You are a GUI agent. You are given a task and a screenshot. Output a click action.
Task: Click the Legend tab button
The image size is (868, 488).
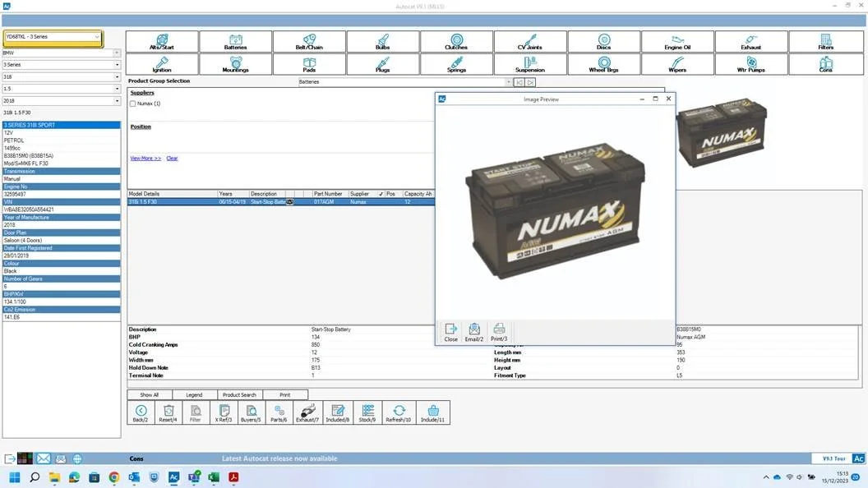[194, 395]
